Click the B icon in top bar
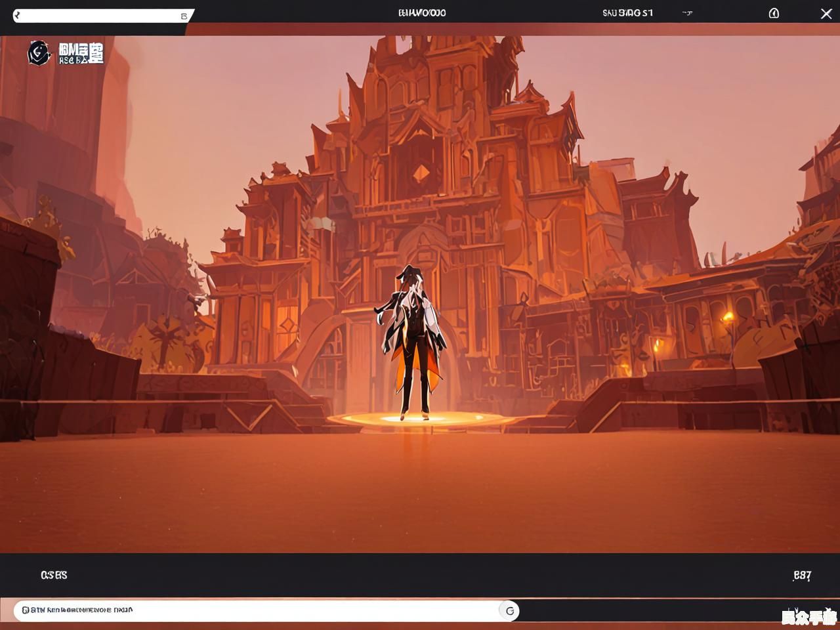This screenshot has height=630, width=840. point(184,16)
